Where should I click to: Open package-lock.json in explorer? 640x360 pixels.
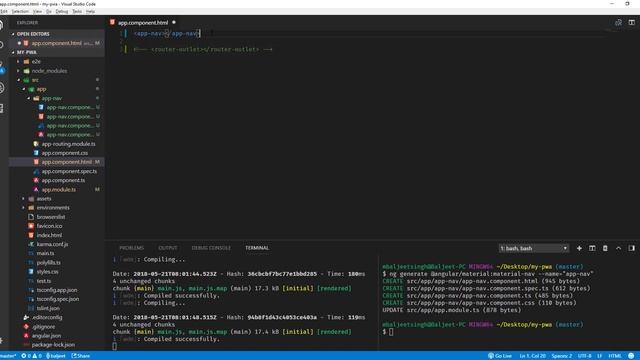coord(53,345)
